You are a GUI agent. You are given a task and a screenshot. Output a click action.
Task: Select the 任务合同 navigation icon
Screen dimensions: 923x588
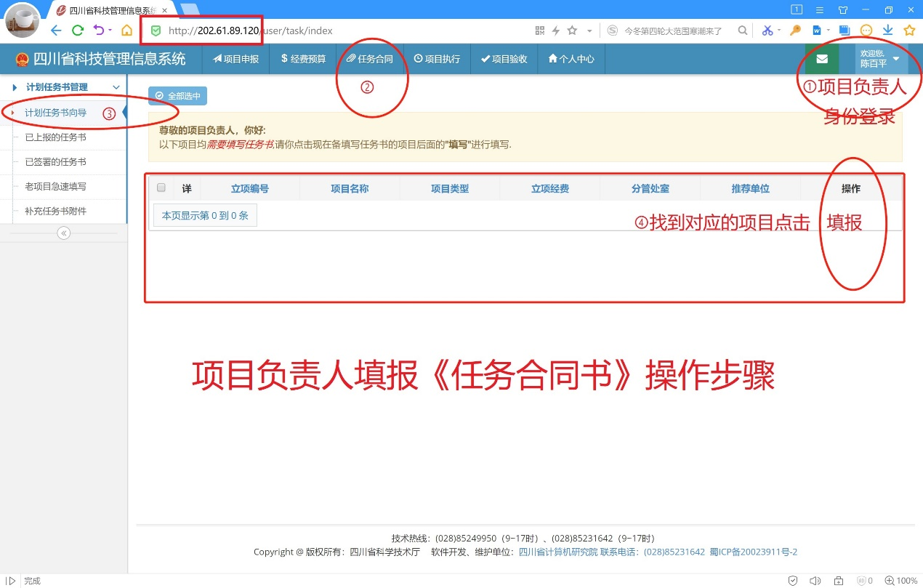coord(350,59)
